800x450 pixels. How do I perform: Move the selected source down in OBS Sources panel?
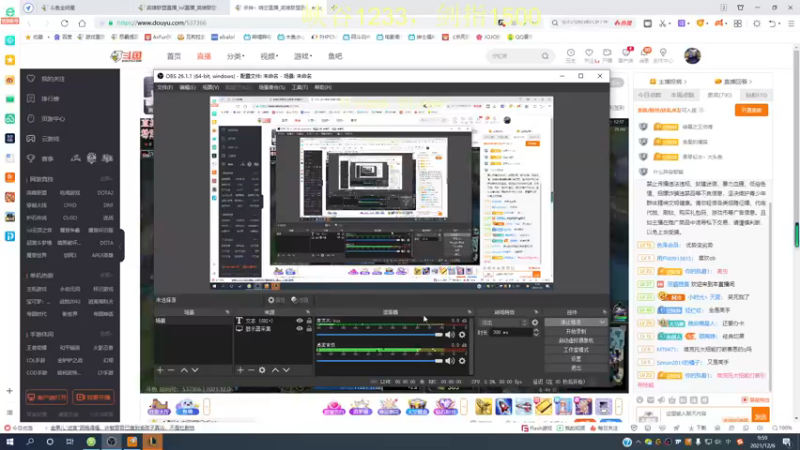[x=286, y=370]
